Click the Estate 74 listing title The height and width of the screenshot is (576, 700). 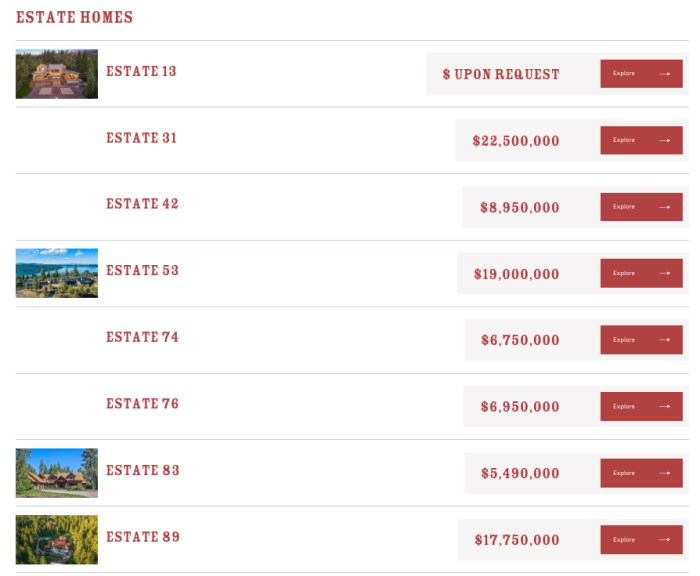142,337
